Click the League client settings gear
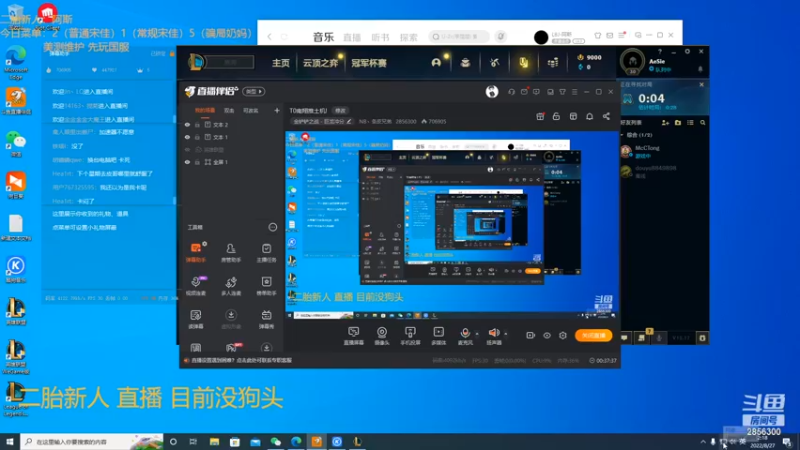The image size is (800, 450). pyautogui.click(x=687, y=52)
